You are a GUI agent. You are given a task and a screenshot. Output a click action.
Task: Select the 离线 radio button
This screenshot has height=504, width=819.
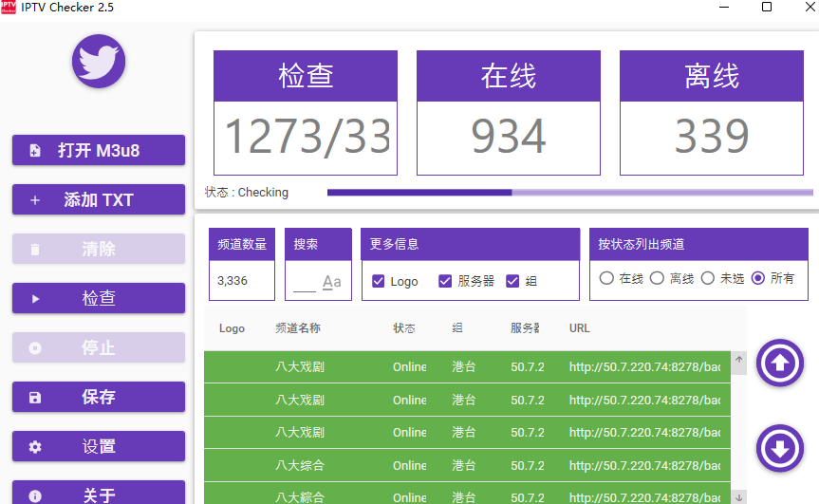pos(657,279)
